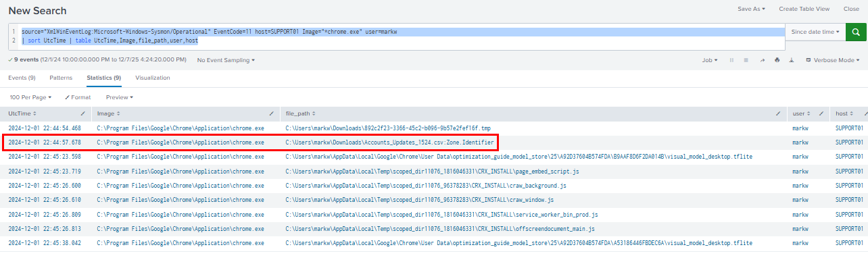Click the 2024-12-01 22:45:26.600 timestamp
This screenshot has width=868, height=264.
45,186
